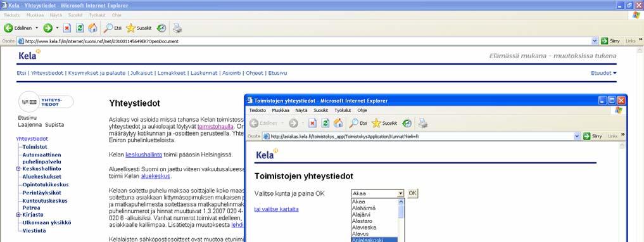
Task: Expand the Kirjasto tree node
Action: 18,215
